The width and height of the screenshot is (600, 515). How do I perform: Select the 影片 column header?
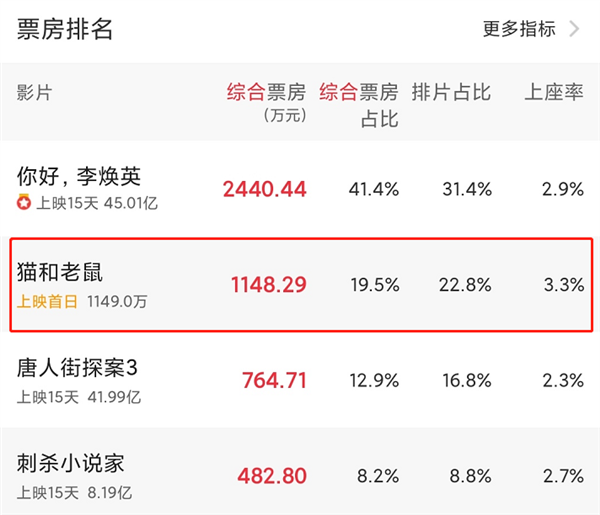(x=34, y=93)
